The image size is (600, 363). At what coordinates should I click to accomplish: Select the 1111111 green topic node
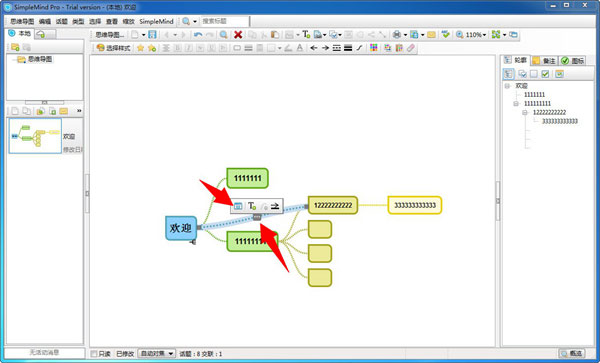tap(247, 178)
